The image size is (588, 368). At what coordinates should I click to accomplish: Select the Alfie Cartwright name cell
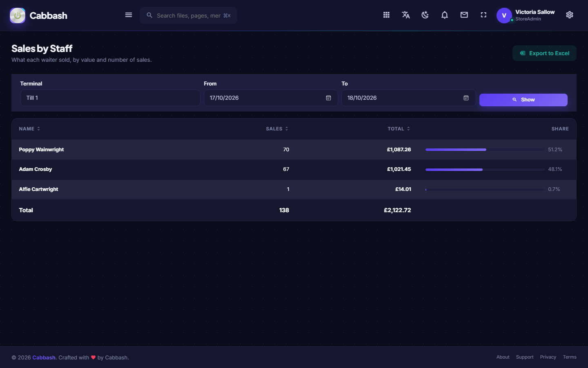(x=38, y=189)
